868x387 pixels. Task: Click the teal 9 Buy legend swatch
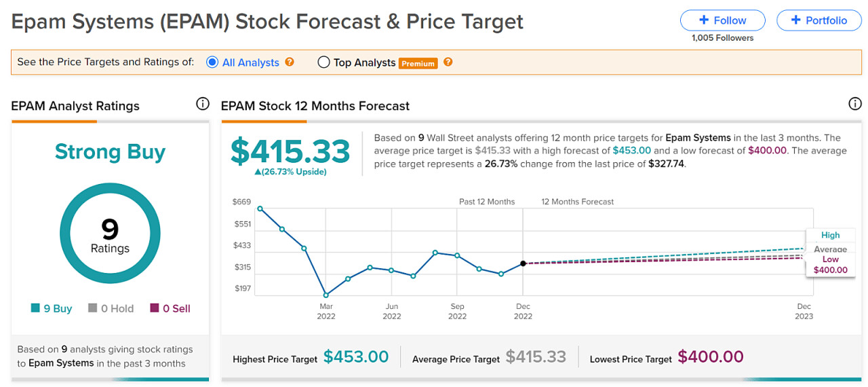coord(36,308)
